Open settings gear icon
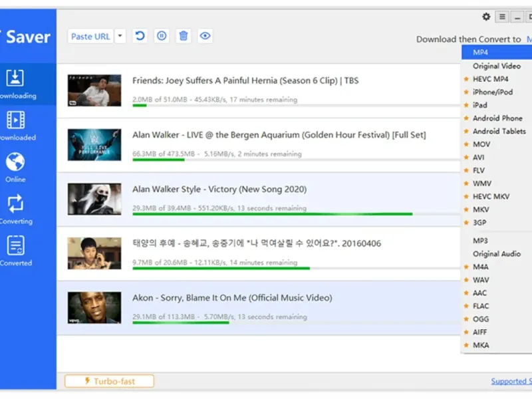The width and height of the screenshot is (532, 399). click(486, 17)
